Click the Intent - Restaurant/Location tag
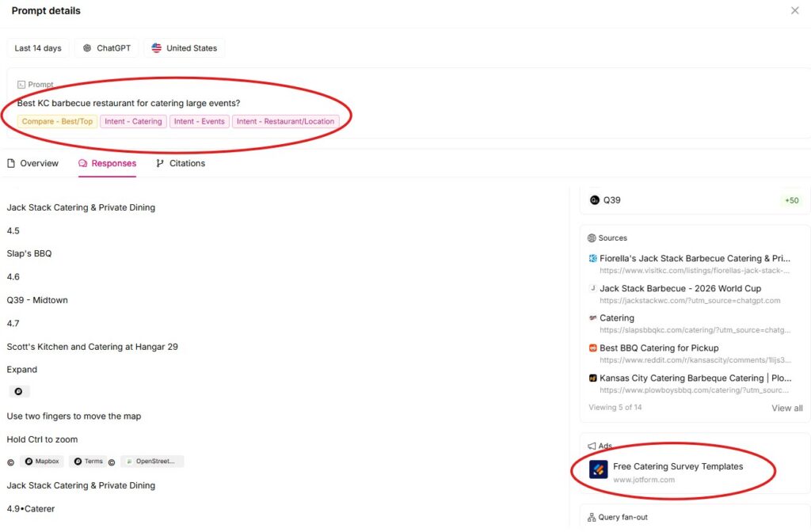811x532 pixels. pos(285,121)
